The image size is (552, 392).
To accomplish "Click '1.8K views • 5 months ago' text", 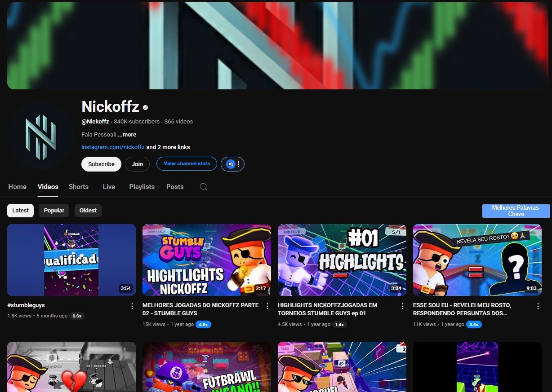I will click(37, 316).
